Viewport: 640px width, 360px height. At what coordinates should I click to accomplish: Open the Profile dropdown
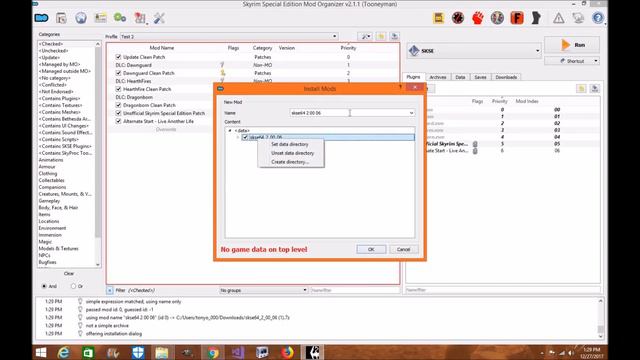pos(229,36)
